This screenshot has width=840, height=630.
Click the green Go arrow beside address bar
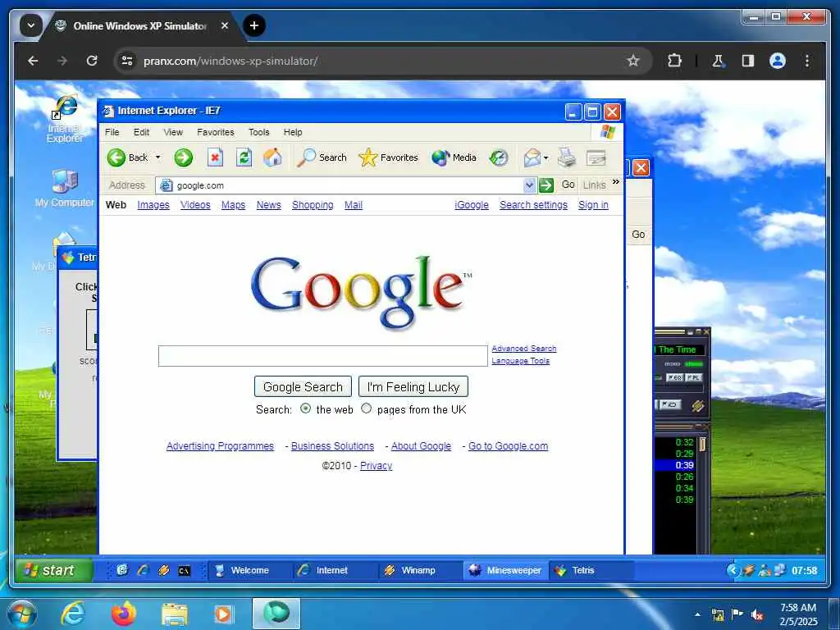point(546,185)
